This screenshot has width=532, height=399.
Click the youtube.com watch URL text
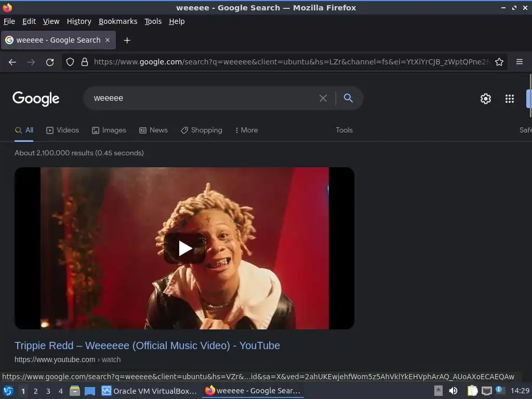coord(68,360)
